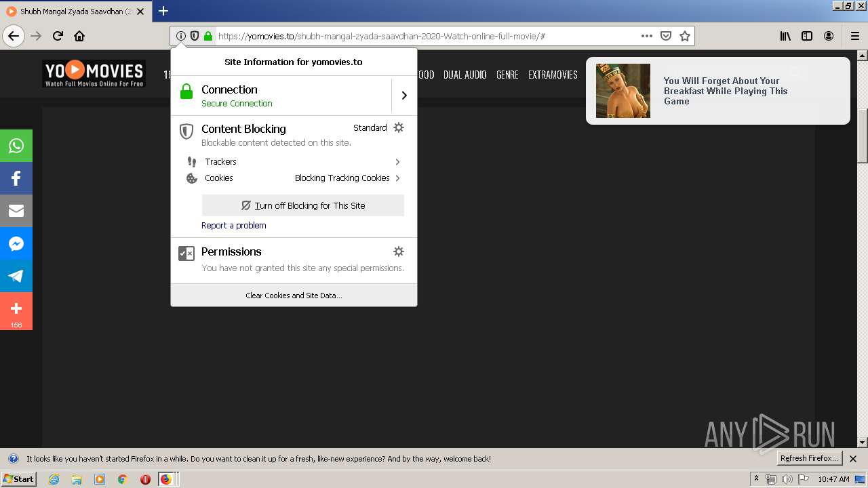Click the Refresh Firefox button

(x=809, y=459)
